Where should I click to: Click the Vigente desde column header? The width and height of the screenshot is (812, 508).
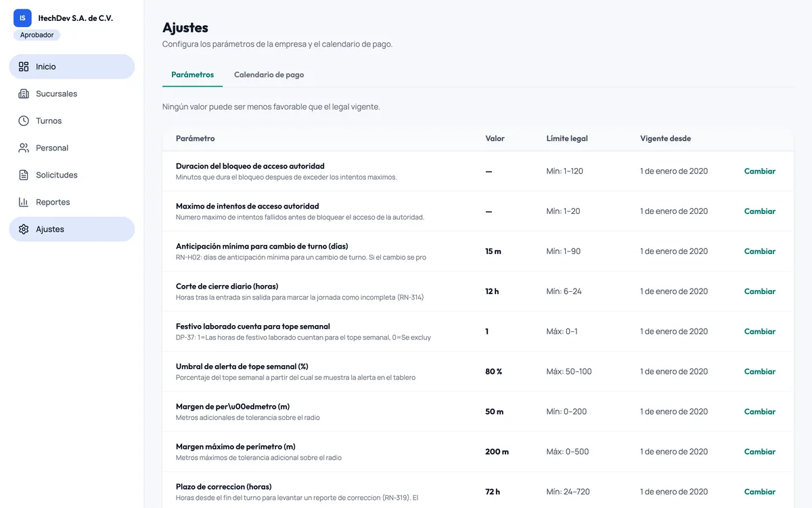pyautogui.click(x=665, y=138)
